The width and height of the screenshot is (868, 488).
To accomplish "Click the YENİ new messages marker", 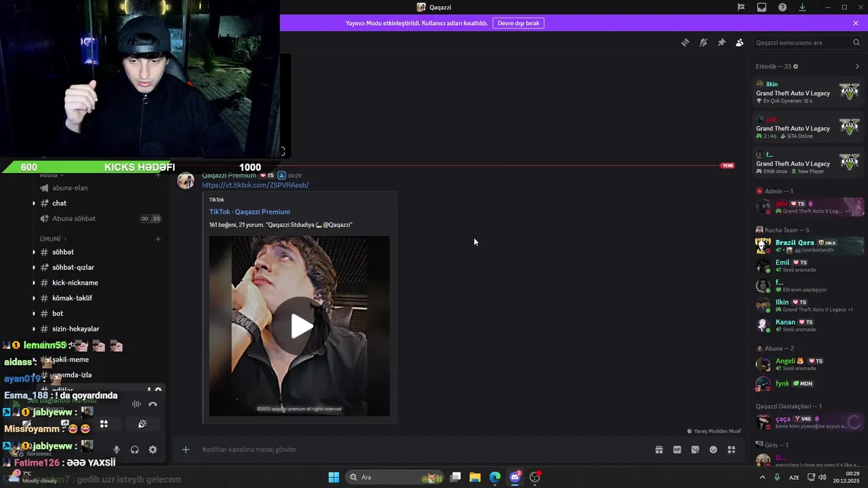I will (x=728, y=165).
